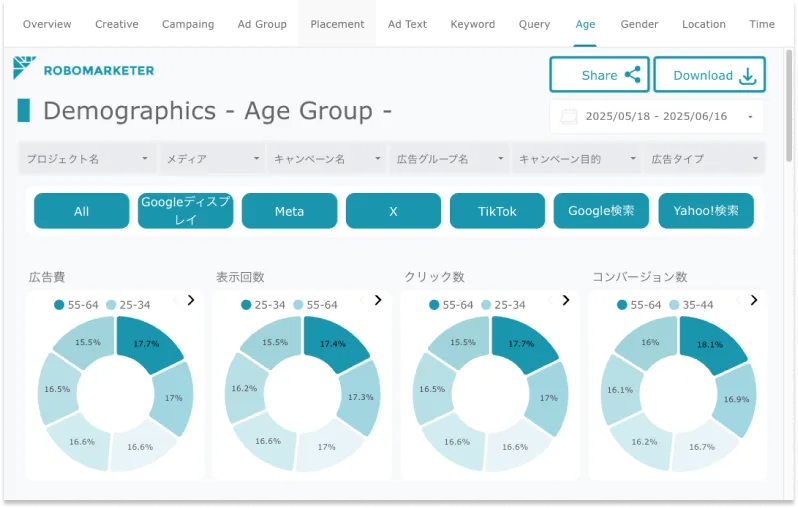Advance the クリック数 chart legend arrow
The image size is (798, 508).
click(x=565, y=300)
